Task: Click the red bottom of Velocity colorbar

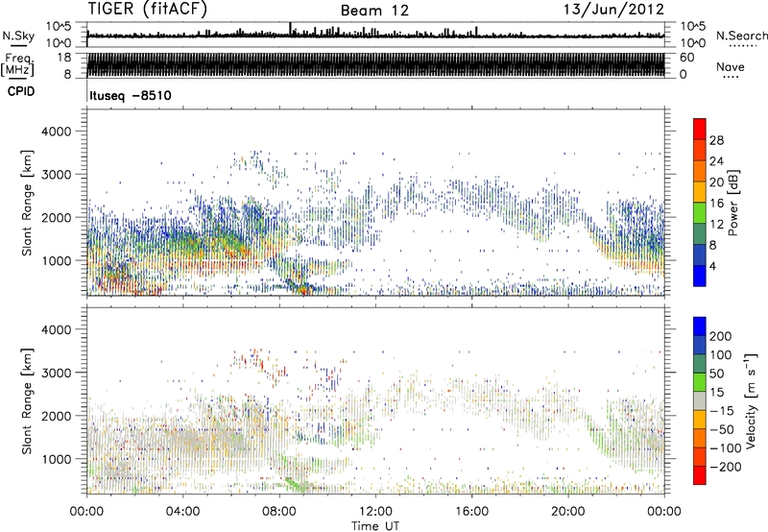Action: click(x=700, y=475)
